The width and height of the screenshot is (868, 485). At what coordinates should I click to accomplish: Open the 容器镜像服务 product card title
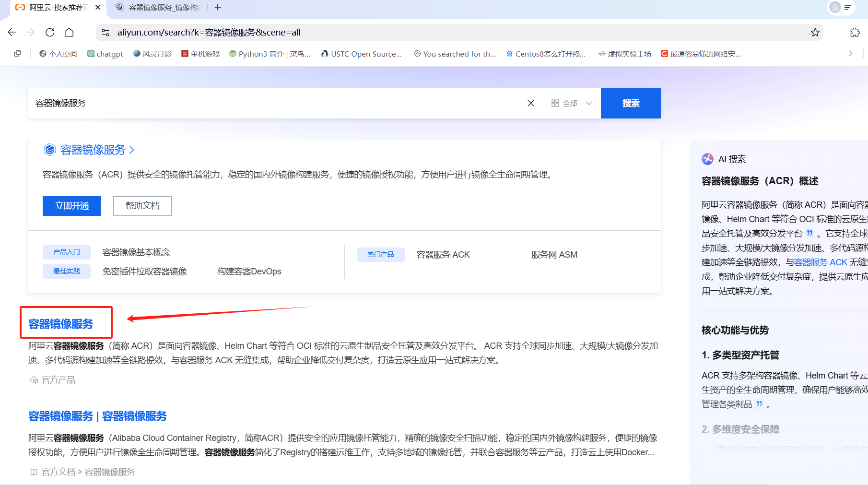[93, 150]
